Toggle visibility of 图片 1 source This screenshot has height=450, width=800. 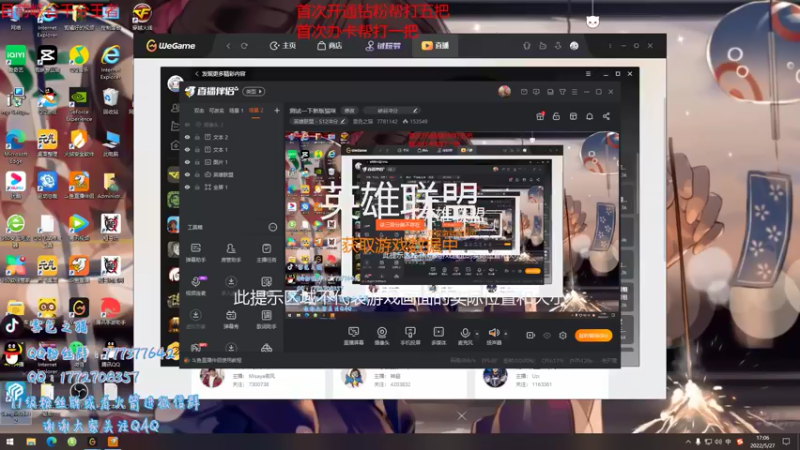click(187, 162)
